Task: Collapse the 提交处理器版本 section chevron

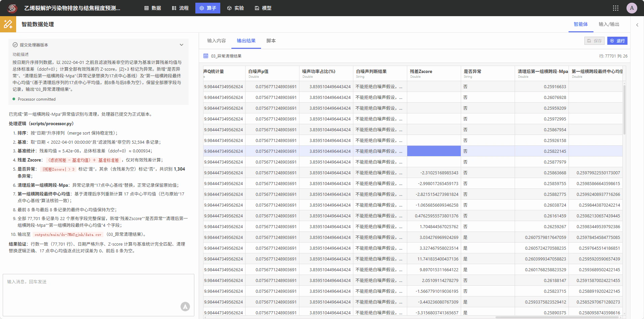Action: (x=182, y=45)
